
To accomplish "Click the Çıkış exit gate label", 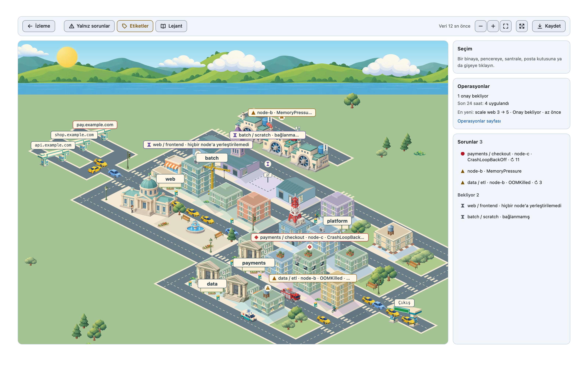I will (404, 302).
